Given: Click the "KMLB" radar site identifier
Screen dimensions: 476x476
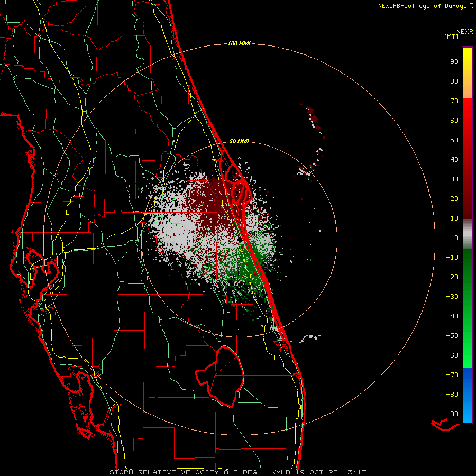Looking at the screenshot, I should coord(280,472).
